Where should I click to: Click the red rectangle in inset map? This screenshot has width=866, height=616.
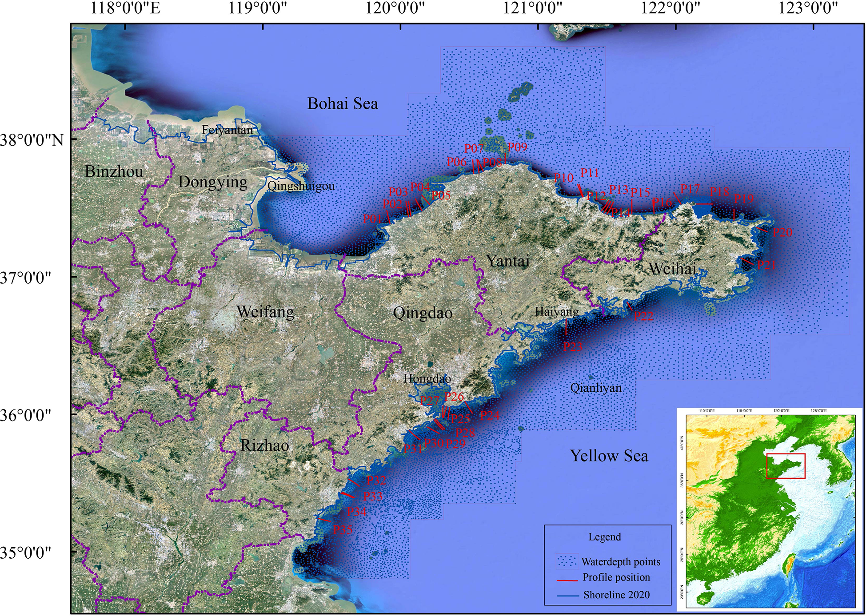click(786, 466)
